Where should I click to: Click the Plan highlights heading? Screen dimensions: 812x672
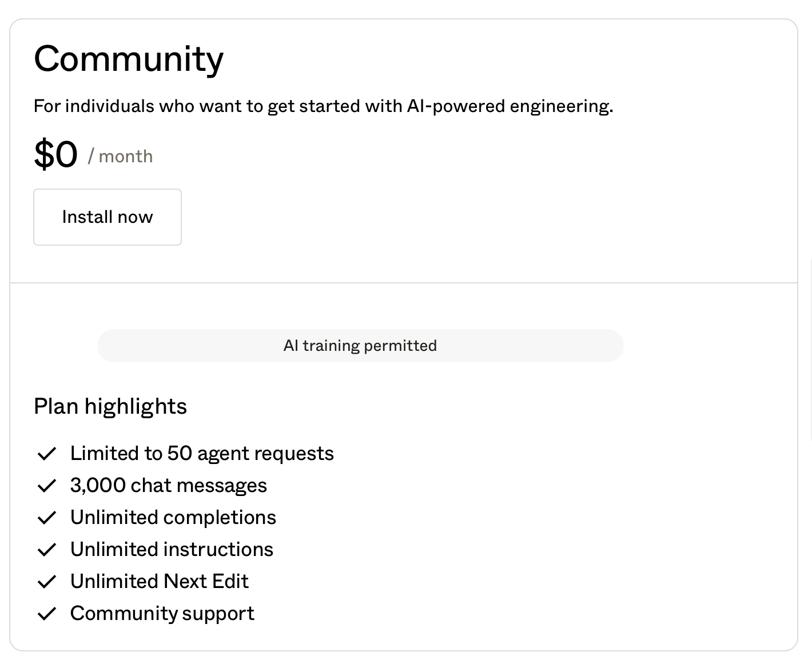110,406
